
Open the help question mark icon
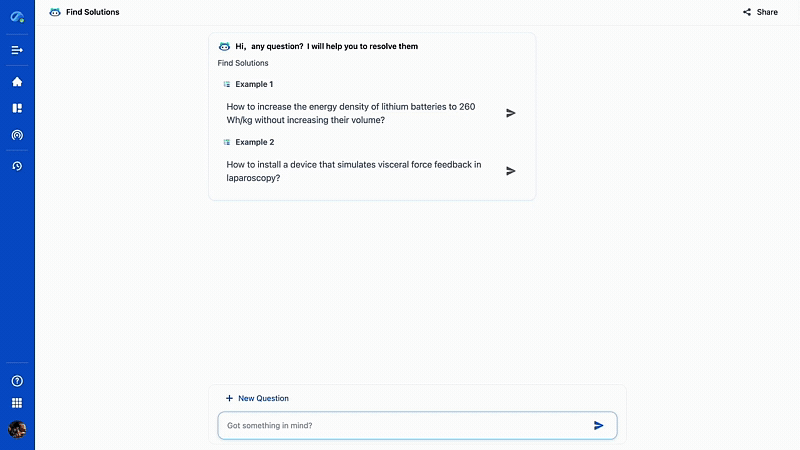(x=17, y=381)
